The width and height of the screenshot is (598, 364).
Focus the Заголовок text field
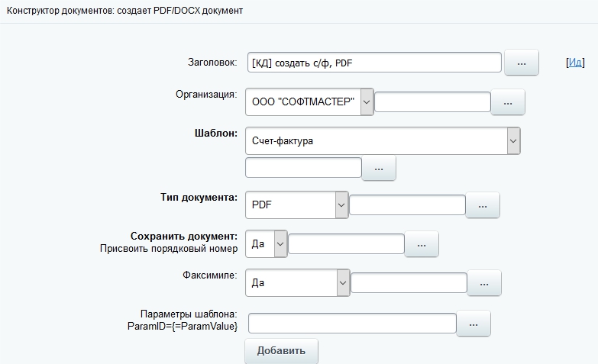pos(374,63)
